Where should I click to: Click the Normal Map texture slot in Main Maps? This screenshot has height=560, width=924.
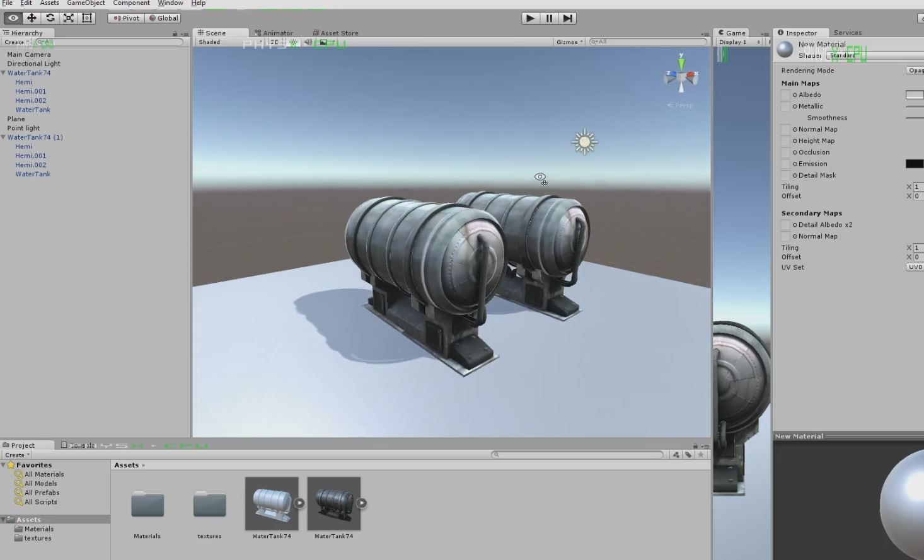pyautogui.click(x=785, y=129)
